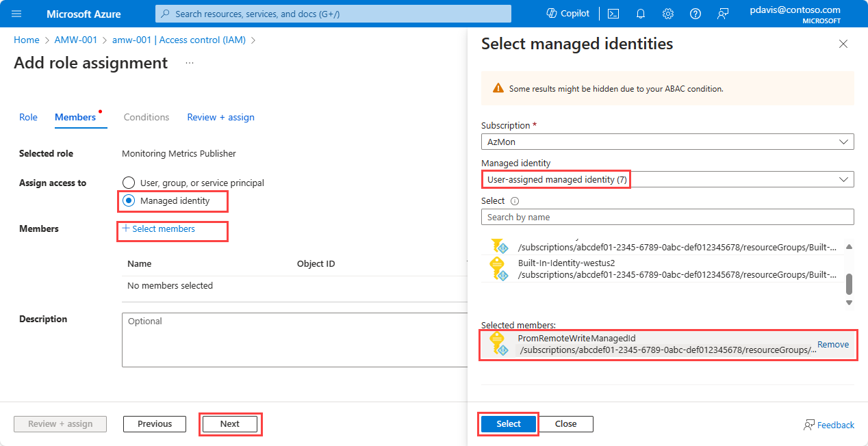Open the ellipsis menu beside Add role assignment
The height and width of the screenshot is (446, 868).
[190, 63]
